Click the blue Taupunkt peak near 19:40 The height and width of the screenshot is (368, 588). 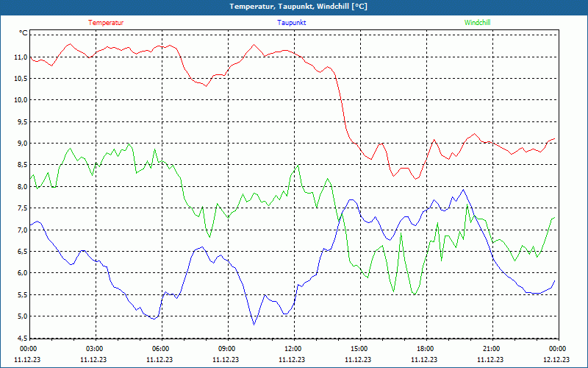point(464,190)
